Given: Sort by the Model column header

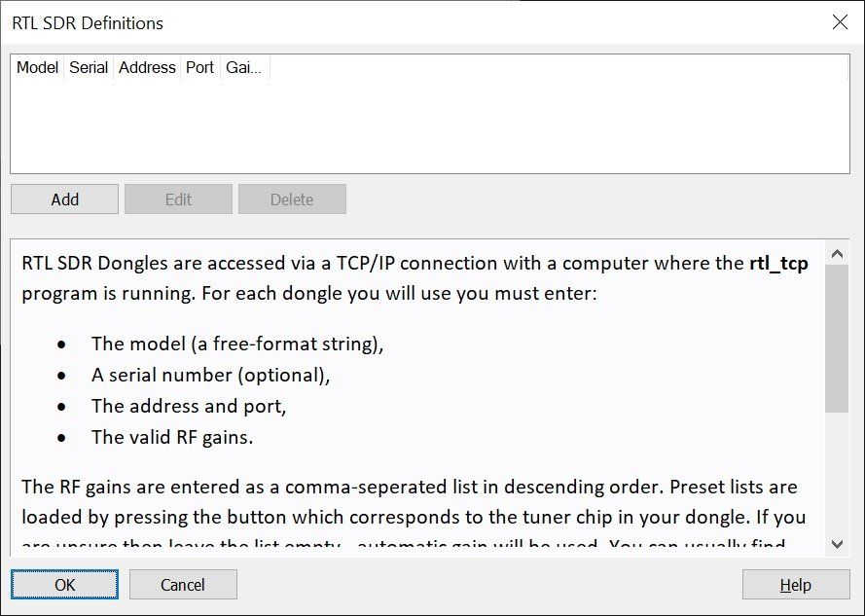Looking at the screenshot, I should click(x=38, y=68).
